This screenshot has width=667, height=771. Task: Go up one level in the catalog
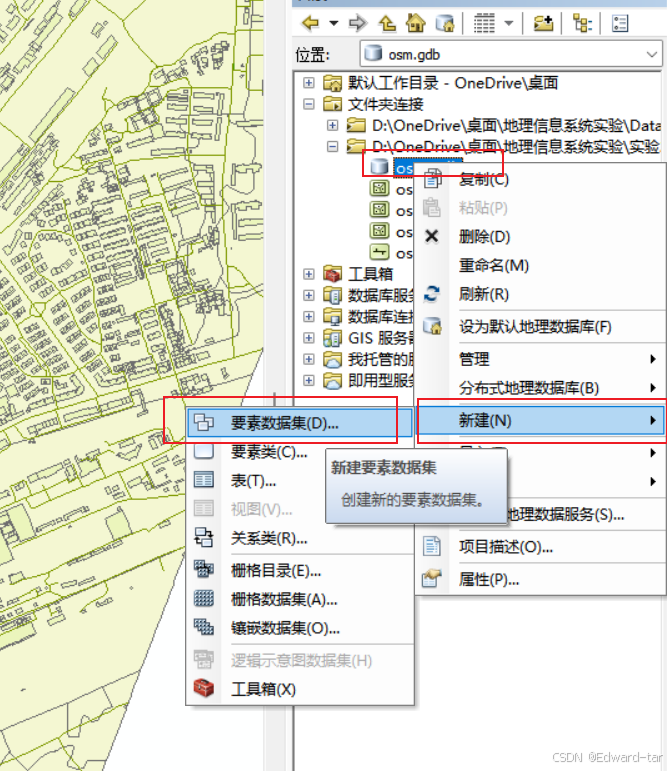pos(387,23)
